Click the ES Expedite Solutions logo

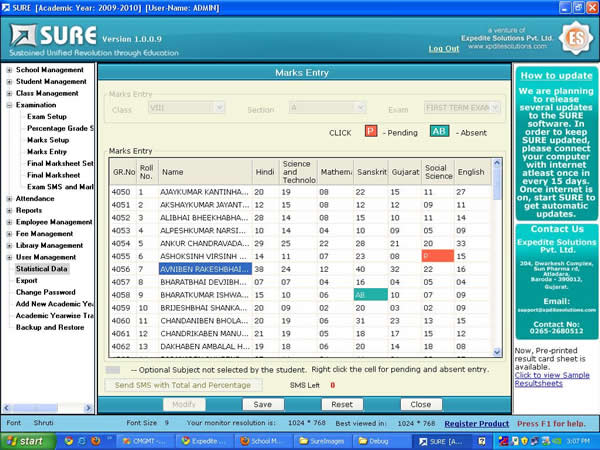pos(576,38)
